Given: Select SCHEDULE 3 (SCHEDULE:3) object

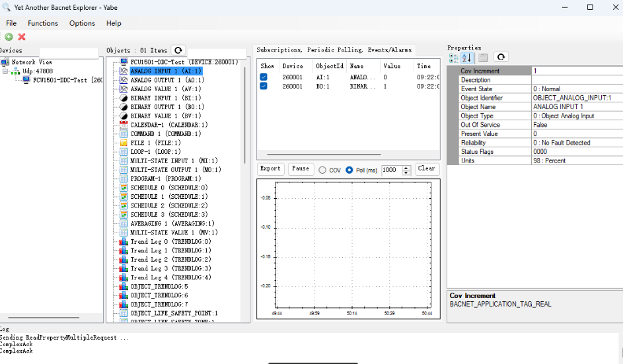Looking at the screenshot, I should pos(169,215).
